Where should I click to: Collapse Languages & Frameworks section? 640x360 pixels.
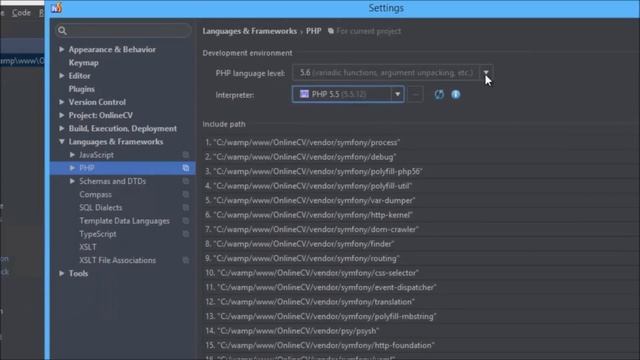click(x=62, y=142)
